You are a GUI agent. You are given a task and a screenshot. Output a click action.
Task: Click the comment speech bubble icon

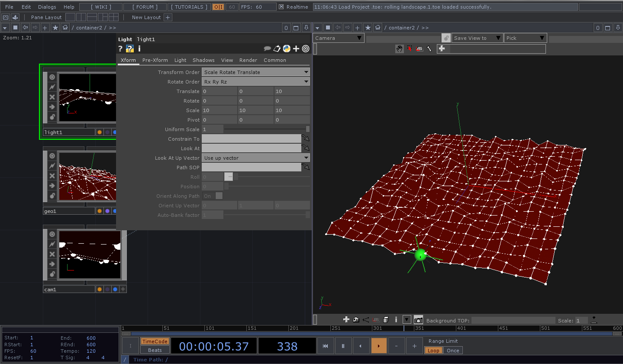pyautogui.click(x=267, y=48)
